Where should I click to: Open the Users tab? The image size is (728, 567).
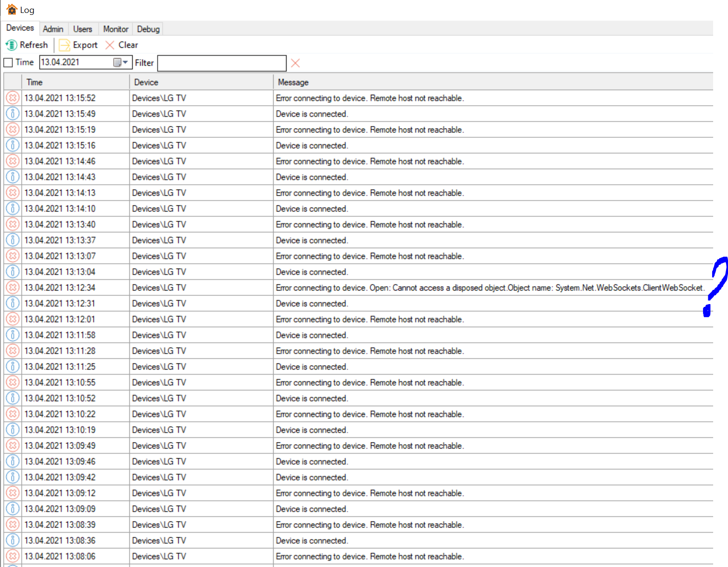coord(82,29)
